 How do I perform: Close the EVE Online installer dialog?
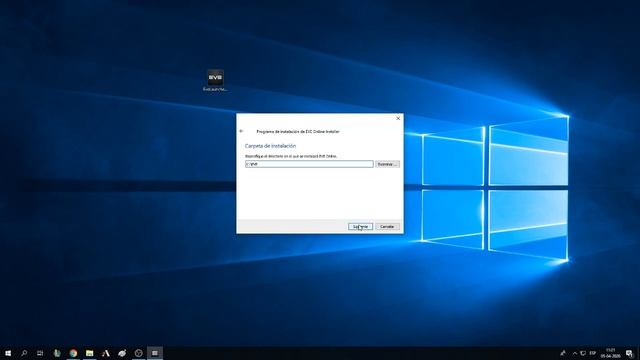coord(398,118)
